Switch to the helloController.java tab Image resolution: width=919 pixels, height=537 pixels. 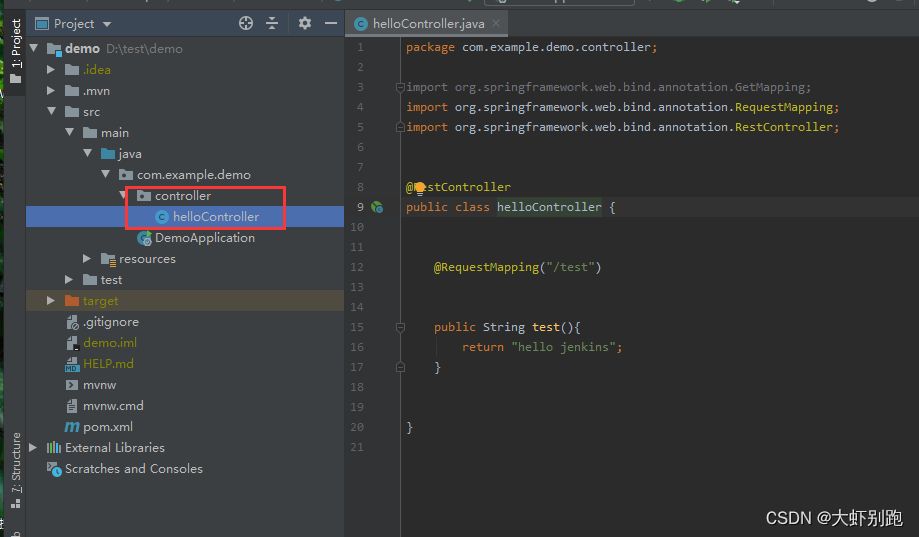422,24
